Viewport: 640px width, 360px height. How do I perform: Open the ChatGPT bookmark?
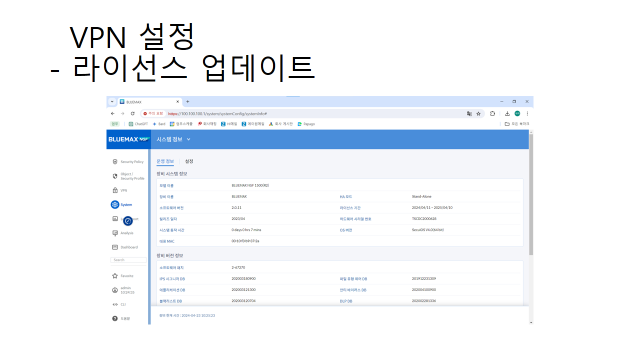[x=138, y=124]
